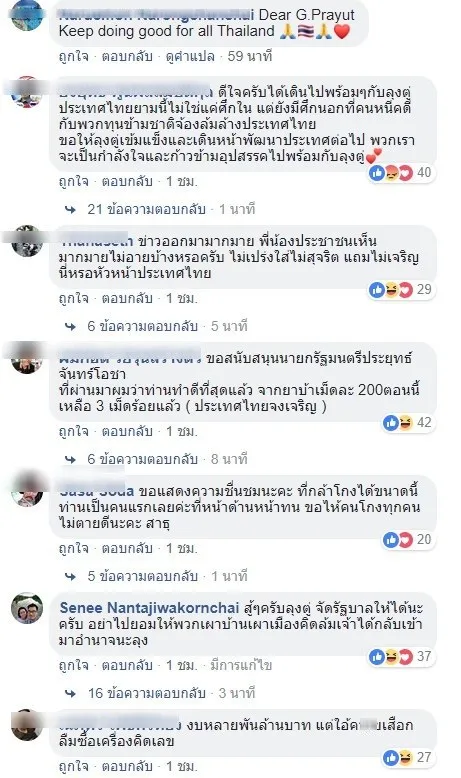This screenshot has width=461, height=778.
Task: Click the reply arrow icon beside 6 replies, 5 นาที
Action: 70,327
